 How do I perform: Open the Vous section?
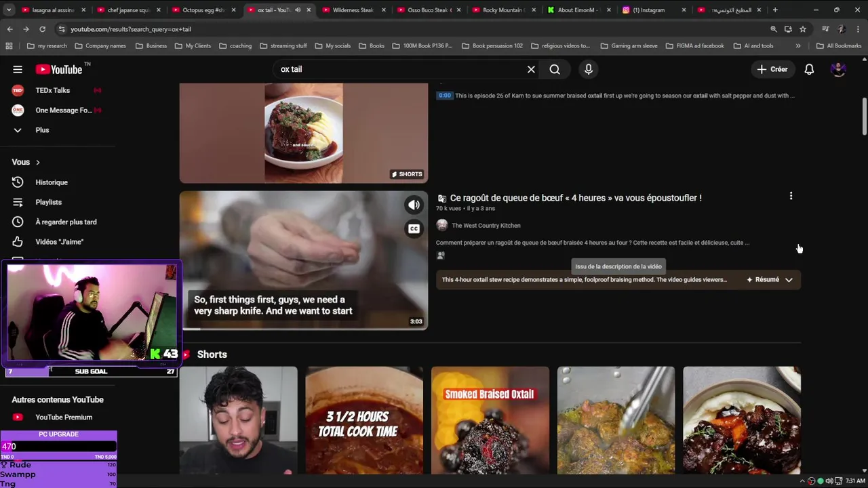click(26, 162)
